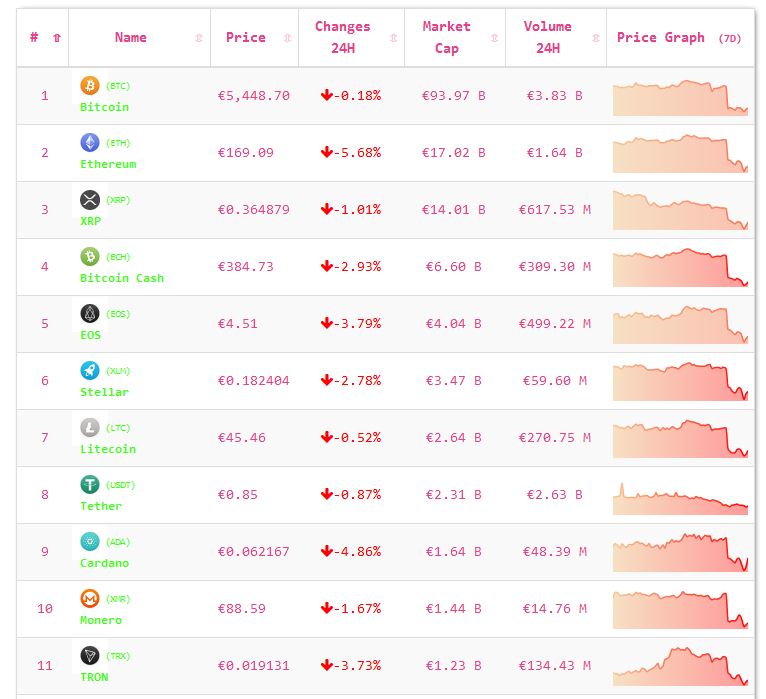Click the Bitcoin Cash green logo icon
This screenshot has height=699, width=766.
click(90, 257)
